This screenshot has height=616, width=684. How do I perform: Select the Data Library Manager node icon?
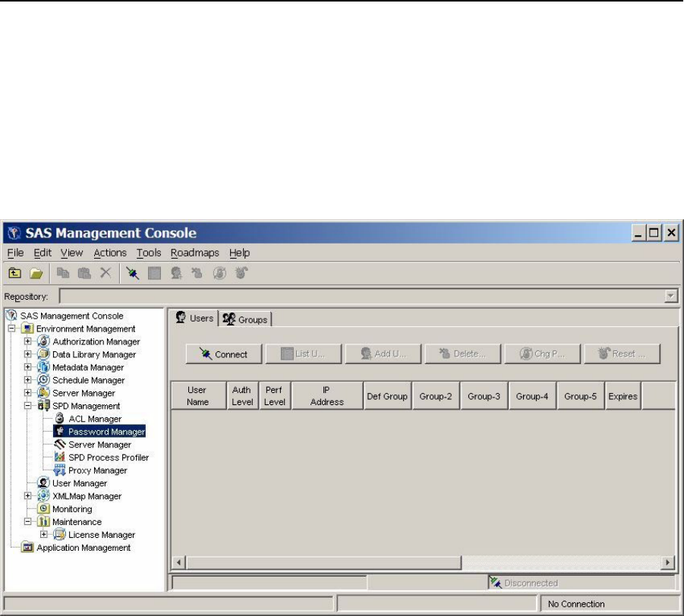[43, 354]
